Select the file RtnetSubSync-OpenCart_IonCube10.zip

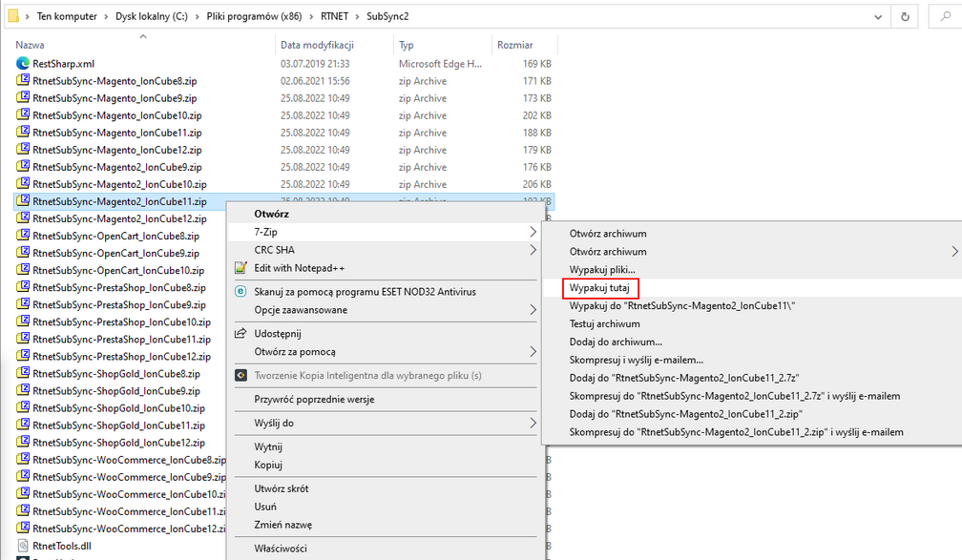click(118, 270)
